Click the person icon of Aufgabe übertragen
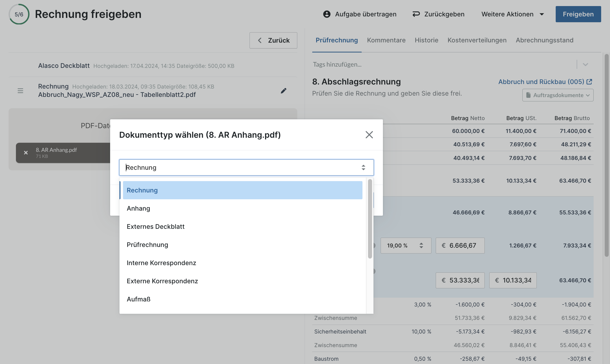The height and width of the screenshot is (364, 610). coord(327,14)
